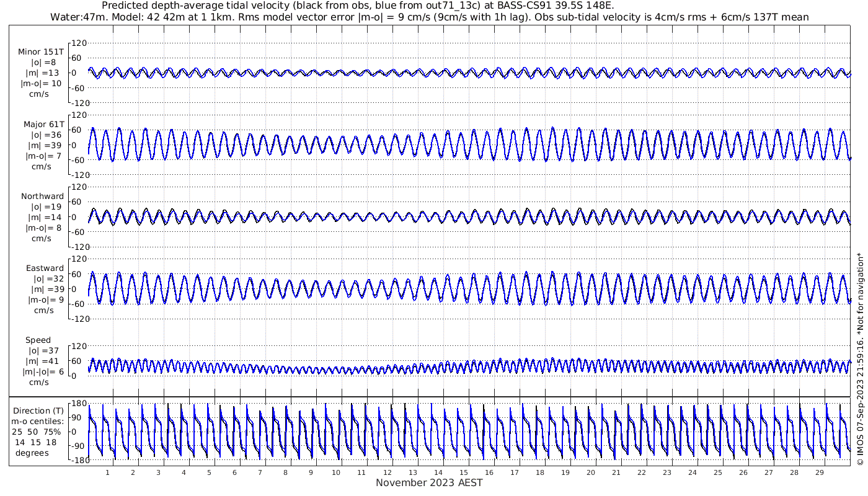This screenshot has height=496, width=868.
Task: Click the '|o| =8' value under Minor
Action: (x=44, y=63)
